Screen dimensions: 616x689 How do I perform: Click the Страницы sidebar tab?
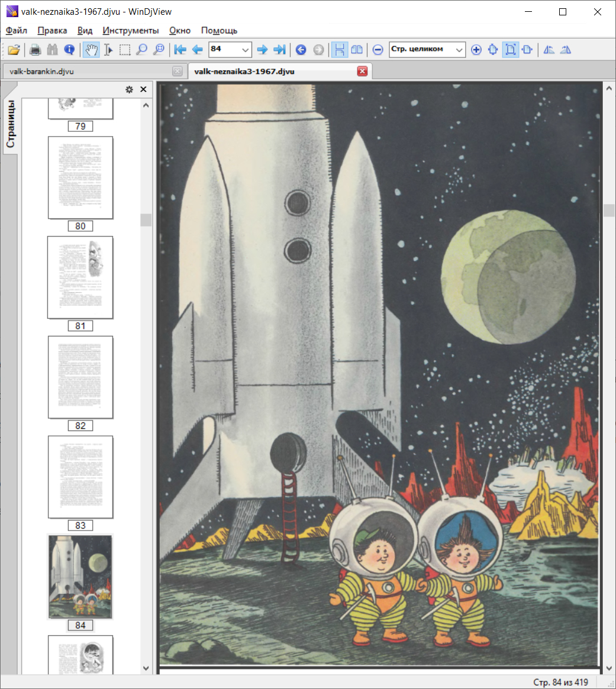tap(11, 124)
